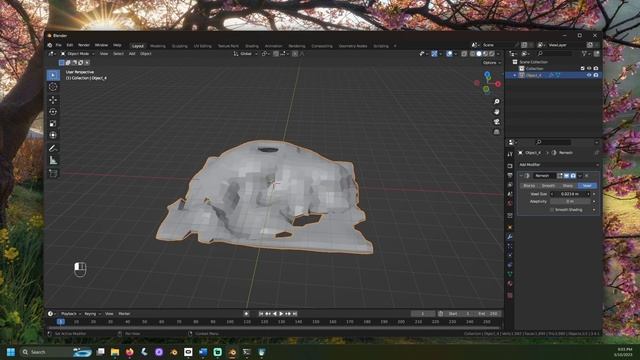Select the Annotate tool
The image size is (640, 360).
(x=53, y=148)
